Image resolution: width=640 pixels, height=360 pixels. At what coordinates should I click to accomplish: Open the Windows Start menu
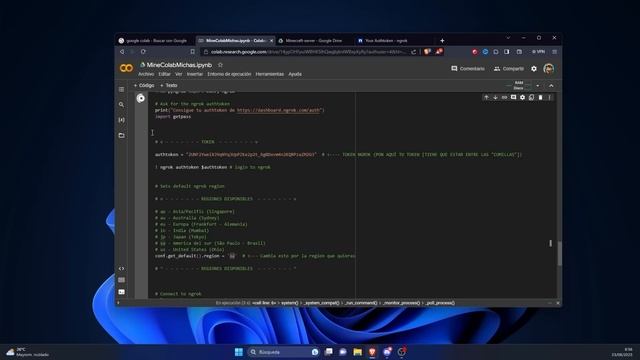(239, 352)
